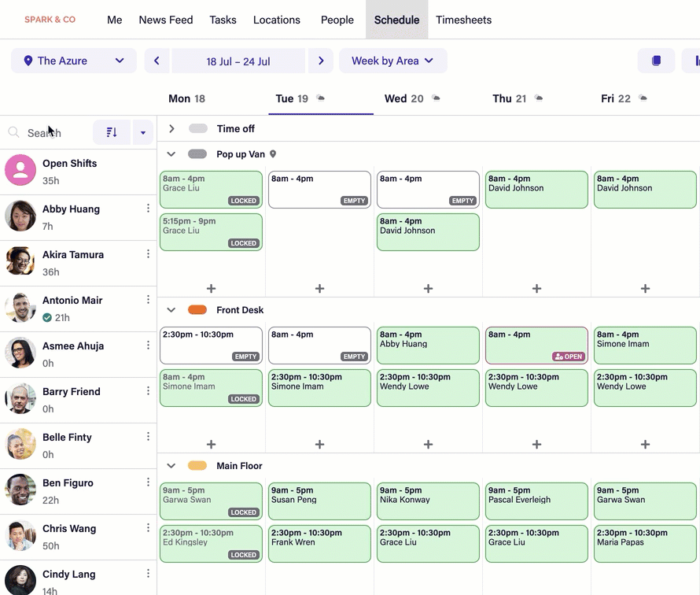
Task: Click the copy shifts icon button
Action: point(656,61)
